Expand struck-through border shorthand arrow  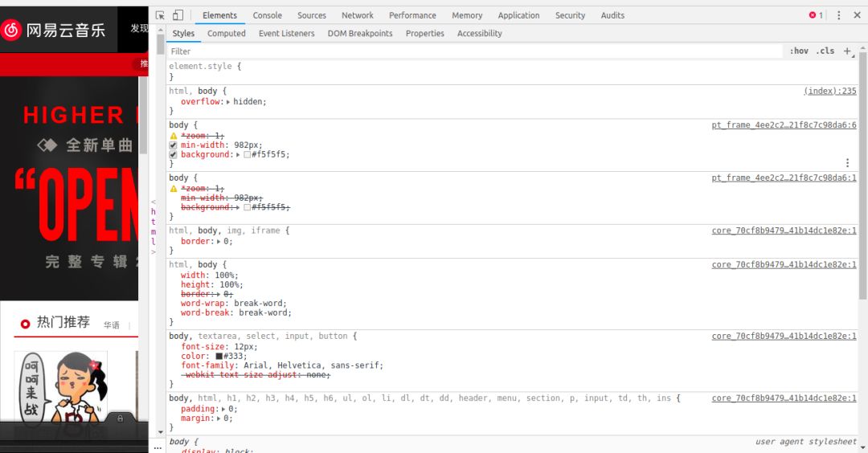pyautogui.click(x=219, y=294)
